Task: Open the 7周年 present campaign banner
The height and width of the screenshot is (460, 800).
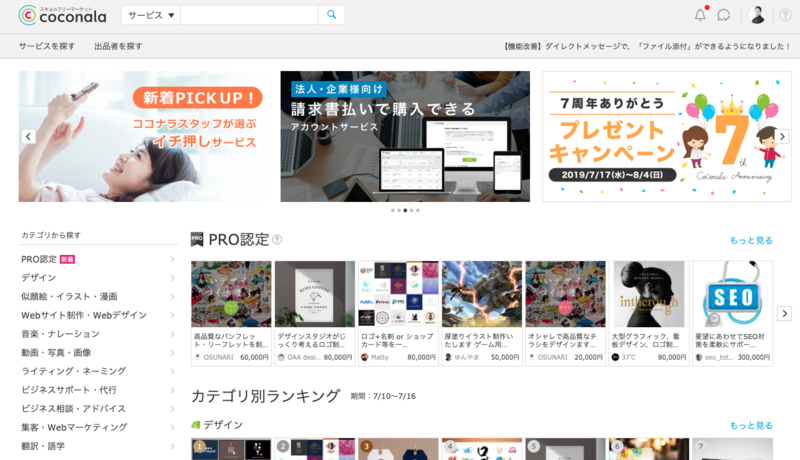Action: pos(667,136)
